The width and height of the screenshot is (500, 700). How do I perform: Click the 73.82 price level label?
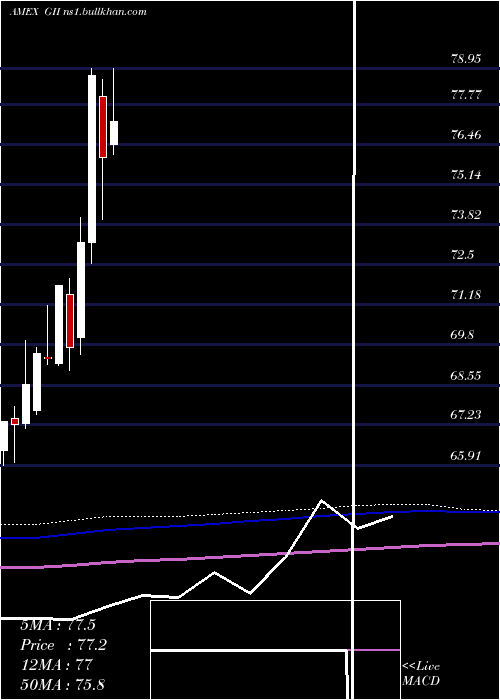pos(466,215)
